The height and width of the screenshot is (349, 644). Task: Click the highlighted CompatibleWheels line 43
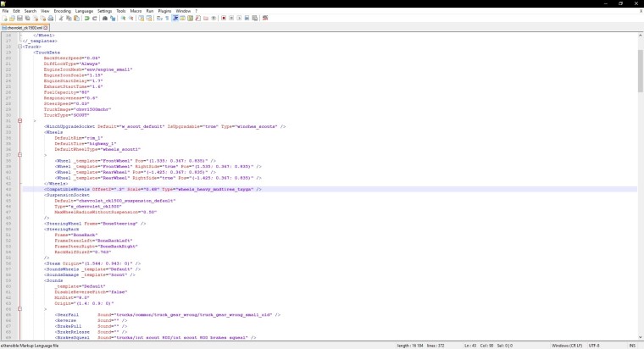330,189
